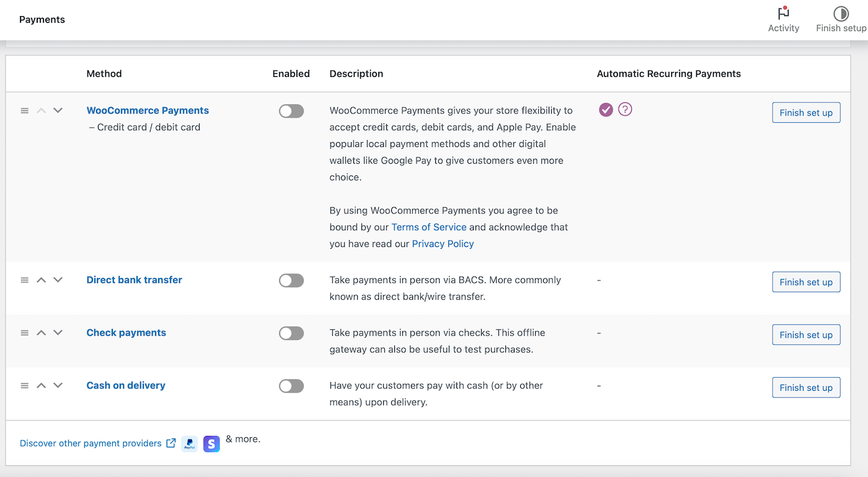Screen dimensions: 868x477
Task: Click the purple checkmark under Automatic Recurring Payments
Action: [605, 109]
